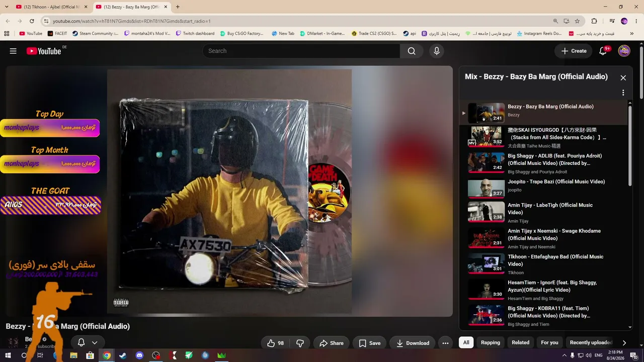Click the address bar URL
The width and height of the screenshot is (644, 362).
132,21
